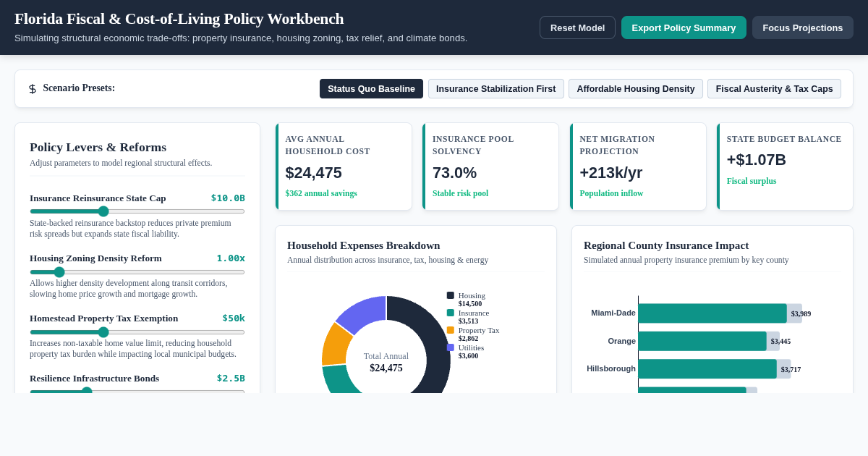
Task: Export the policy summary
Action: (x=684, y=28)
